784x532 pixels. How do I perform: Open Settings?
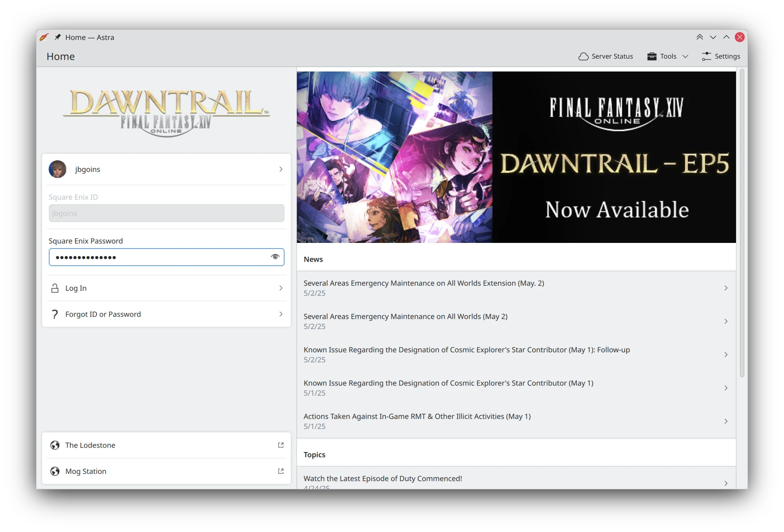[x=720, y=56]
